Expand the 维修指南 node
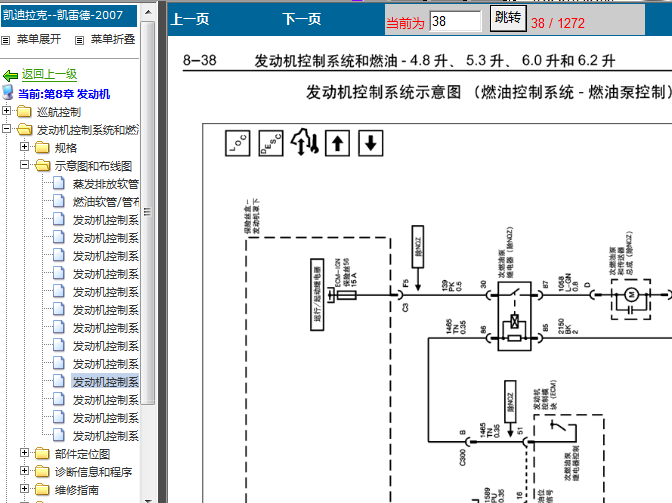Viewport: 672px width, 503px height. pos(24,488)
